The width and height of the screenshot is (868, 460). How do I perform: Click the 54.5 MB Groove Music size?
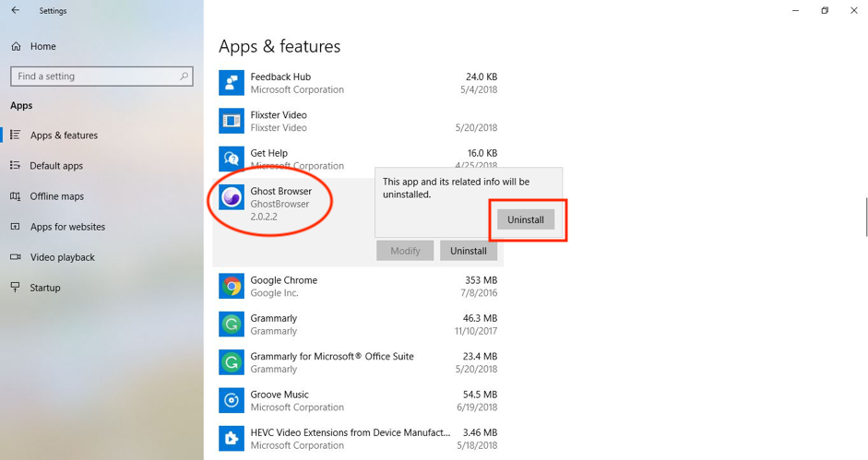pos(480,395)
